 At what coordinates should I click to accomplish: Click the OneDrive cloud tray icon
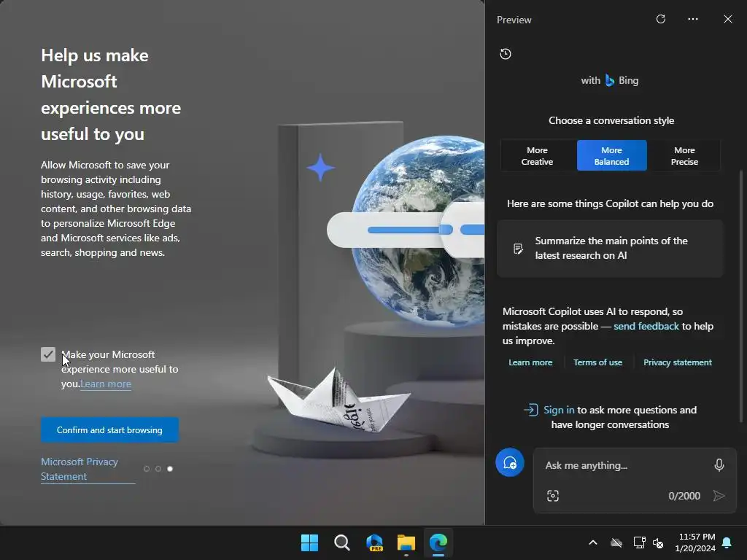(616, 542)
